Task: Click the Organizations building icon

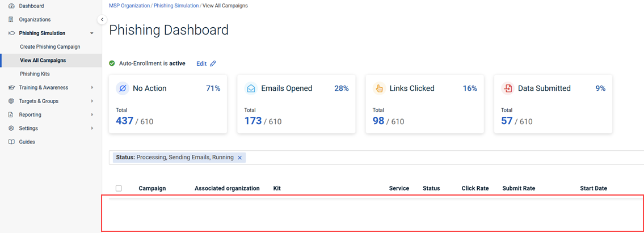Action: 12,19
